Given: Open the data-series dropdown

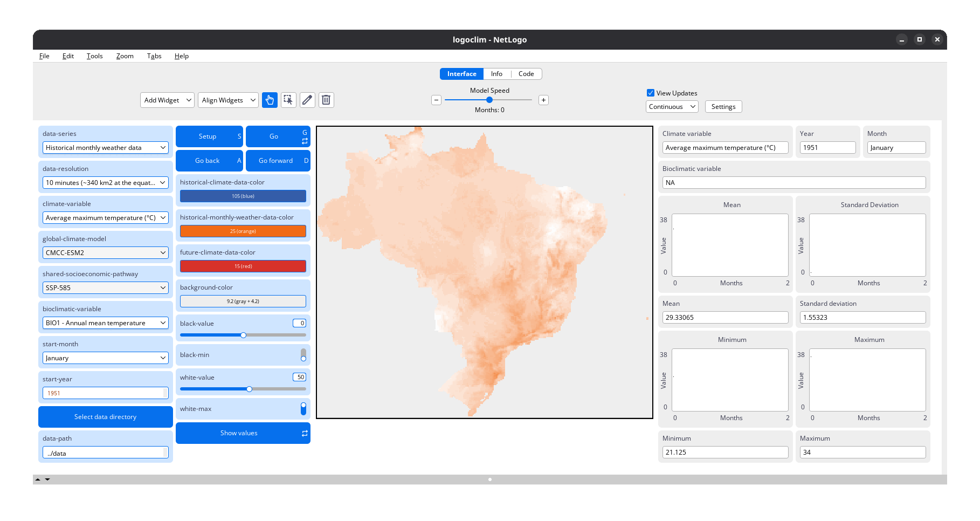Looking at the screenshot, I should (106, 148).
